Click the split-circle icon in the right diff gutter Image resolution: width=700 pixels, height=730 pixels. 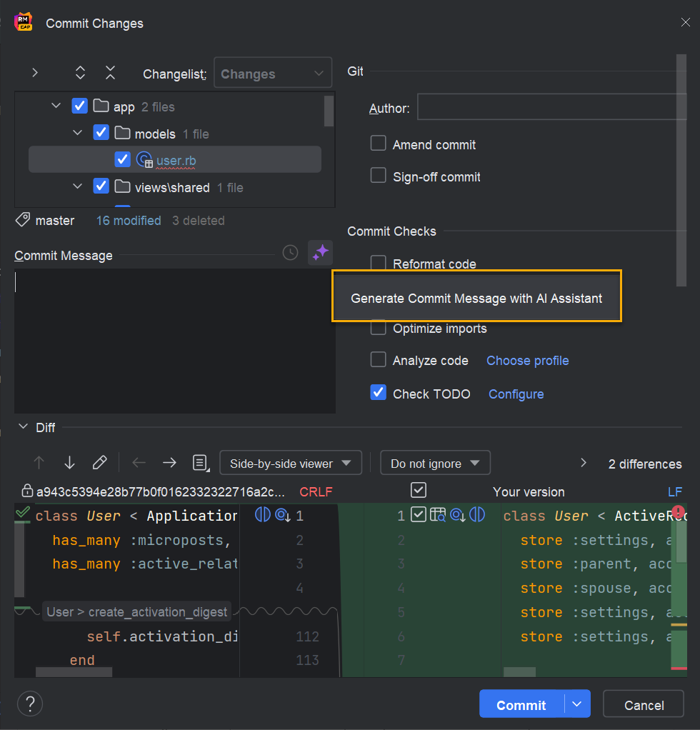pos(477,515)
